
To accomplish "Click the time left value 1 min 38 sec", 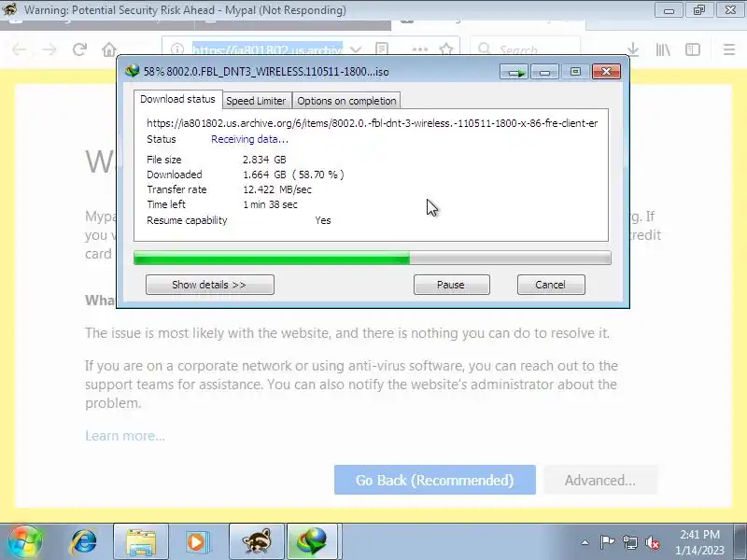I will click(x=270, y=204).
